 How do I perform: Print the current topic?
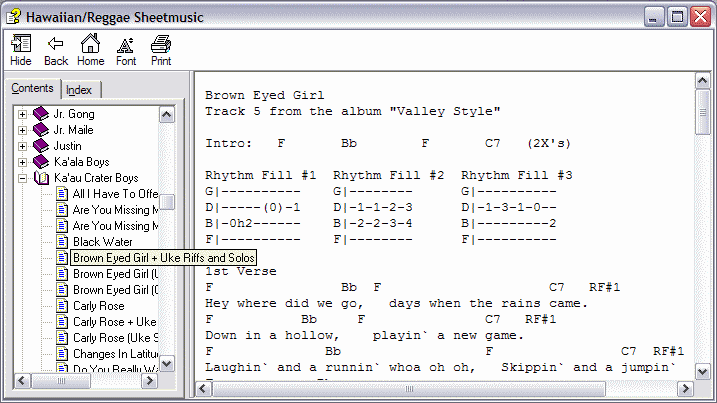click(161, 50)
